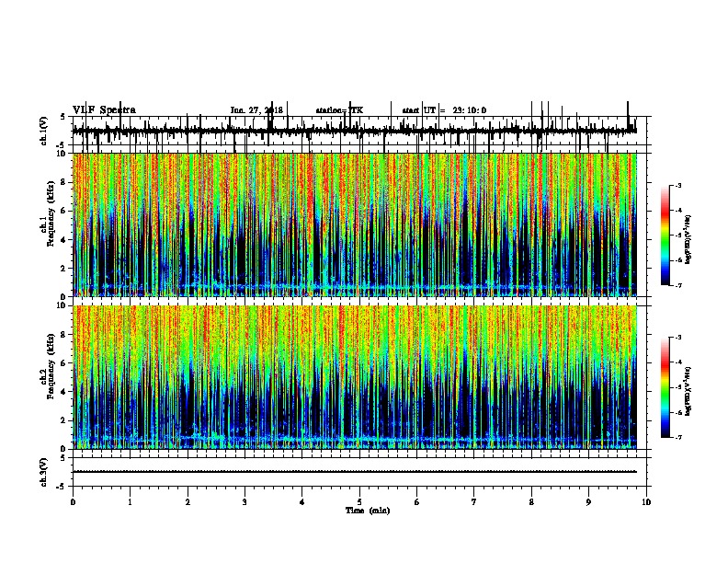This screenshot has width=728, height=563.
Task: Click time axis tick label "4"
Action: (x=302, y=502)
